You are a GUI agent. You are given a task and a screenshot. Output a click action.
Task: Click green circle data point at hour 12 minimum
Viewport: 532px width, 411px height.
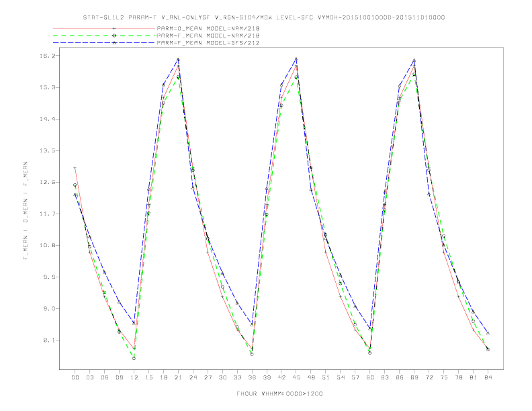point(134,359)
